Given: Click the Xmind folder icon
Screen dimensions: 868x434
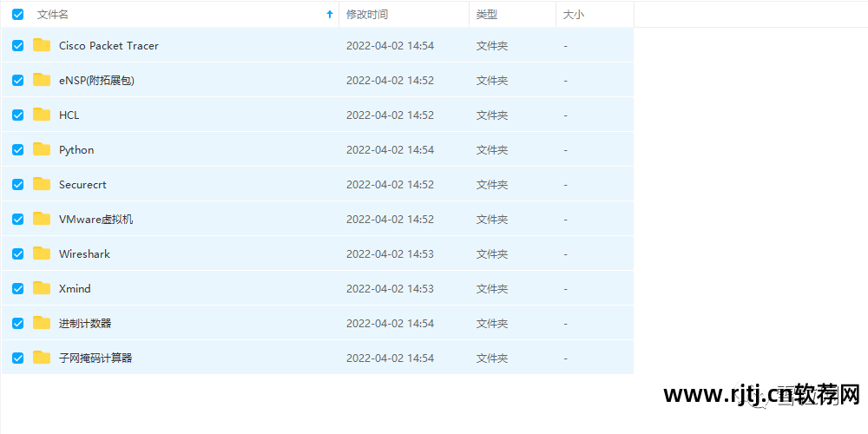Looking at the screenshot, I should (42, 288).
